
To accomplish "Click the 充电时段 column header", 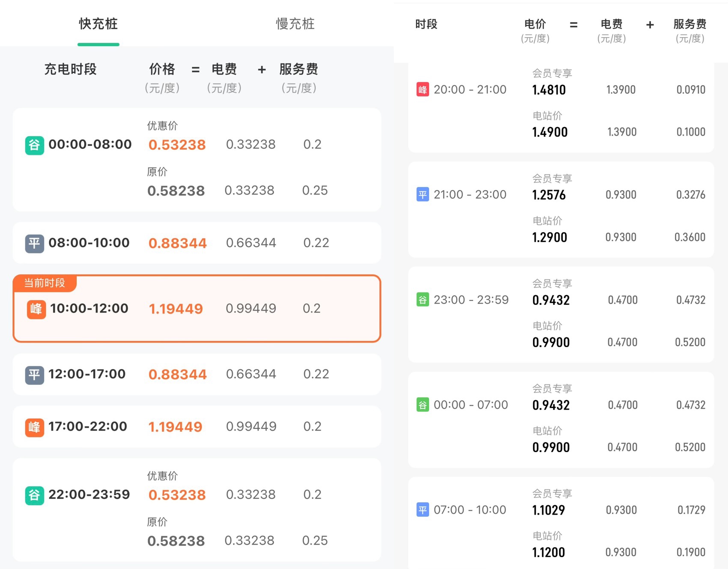I will pos(71,69).
